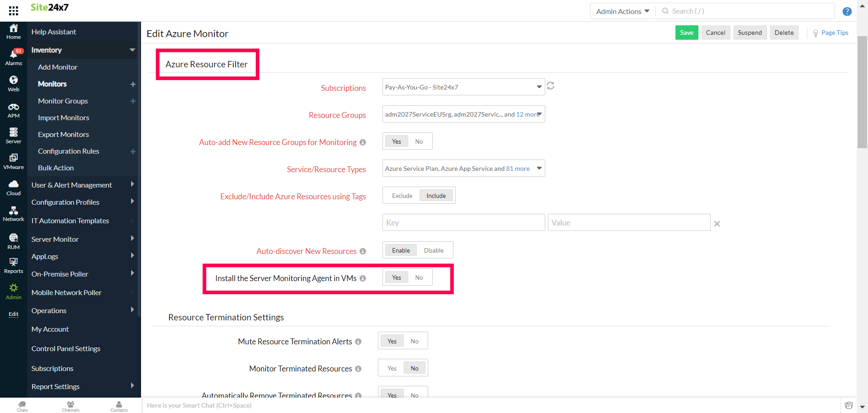Open Page Tips at the top right
This screenshot has width=868, height=413.
pyautogui.click(x=834, y=33)
